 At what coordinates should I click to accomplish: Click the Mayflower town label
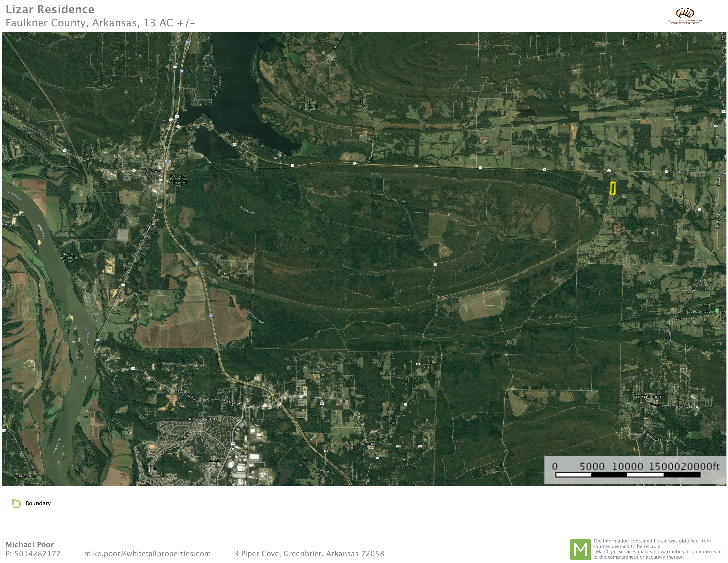point(152,171)
